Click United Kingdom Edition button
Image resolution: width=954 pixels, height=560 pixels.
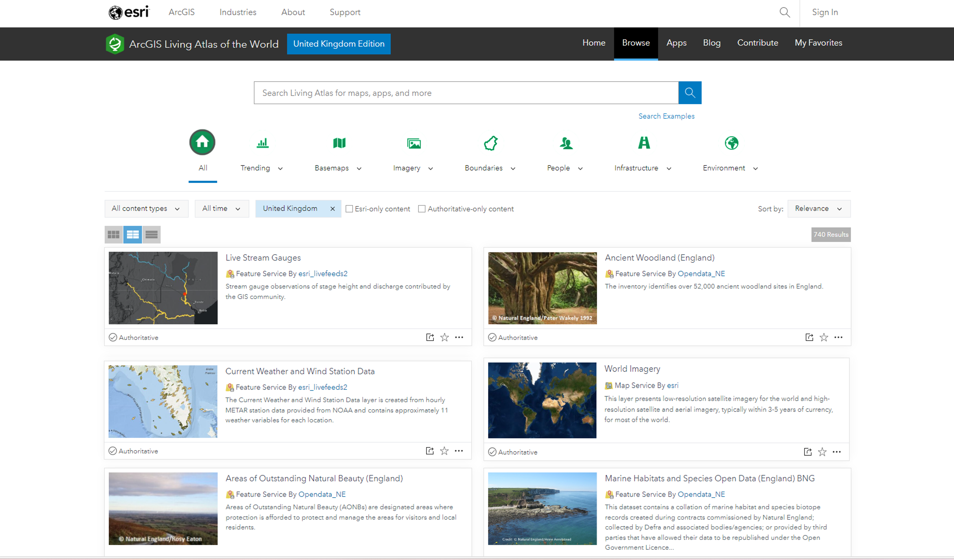[339, 44]
